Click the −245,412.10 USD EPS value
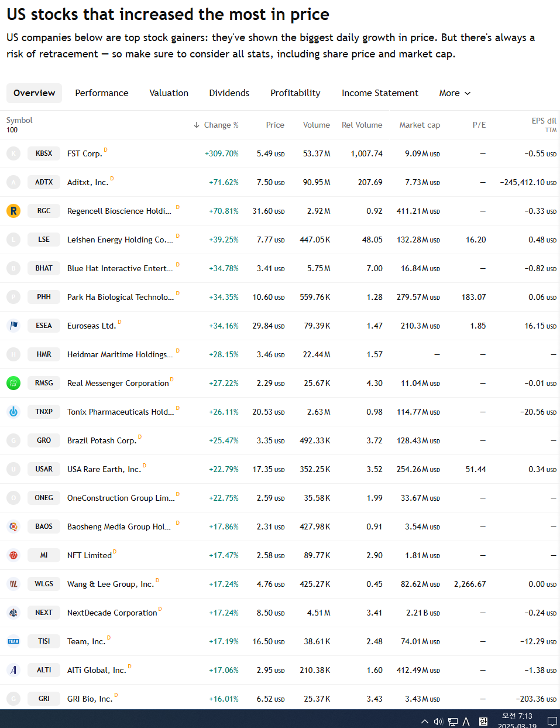This screenshot has height=728, width=560. click(528, 182)
